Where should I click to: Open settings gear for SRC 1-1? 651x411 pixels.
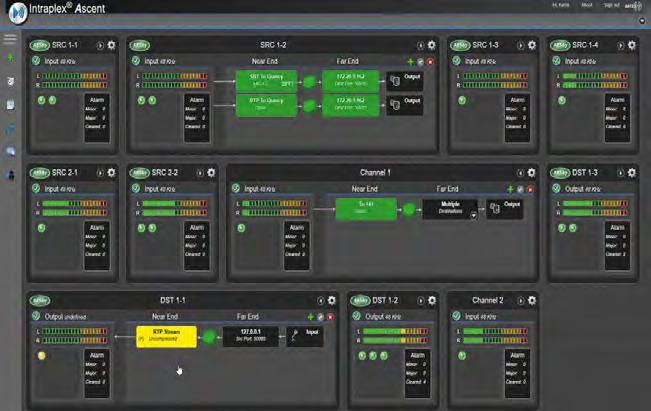click(x=111, y=45)
